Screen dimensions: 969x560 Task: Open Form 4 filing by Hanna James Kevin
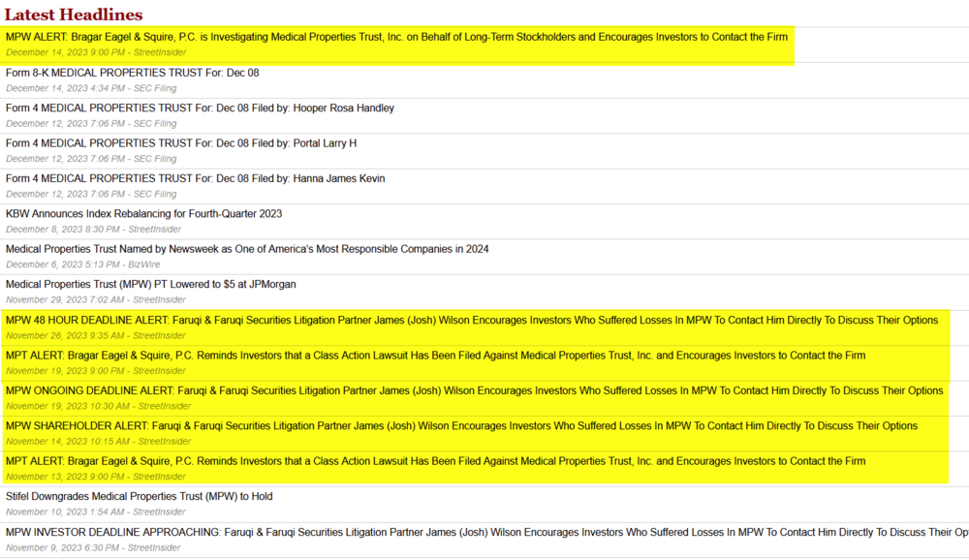[x=196, y=178]
